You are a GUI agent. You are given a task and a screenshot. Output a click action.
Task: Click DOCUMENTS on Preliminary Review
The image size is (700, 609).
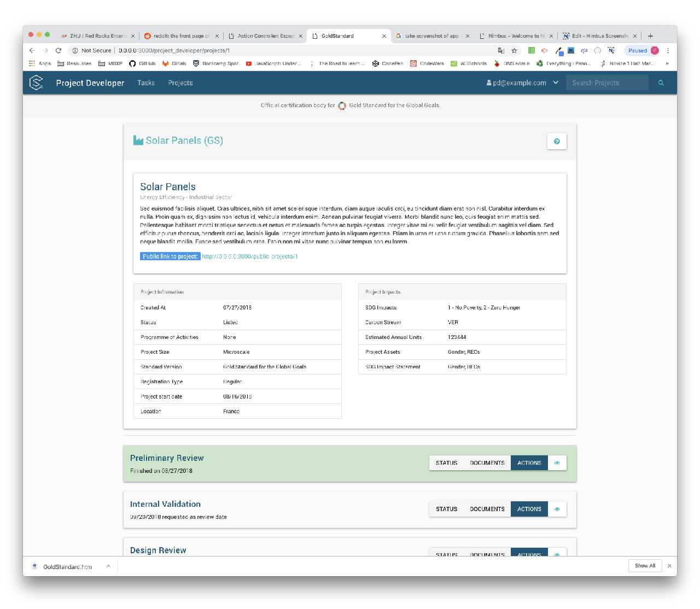click(487, 463)
